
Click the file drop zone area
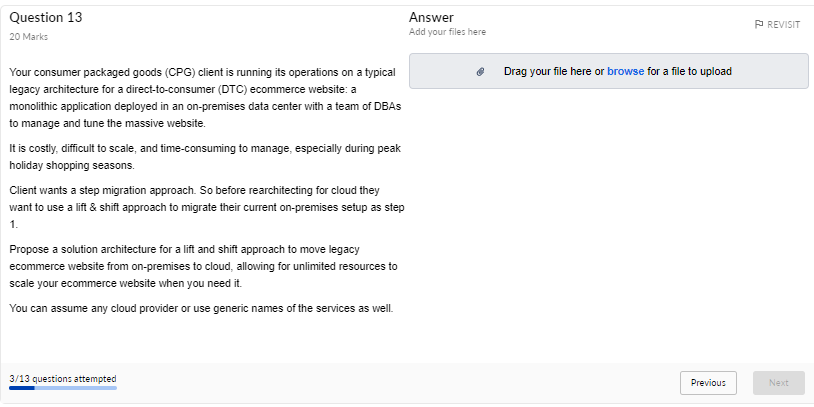[608, 71]
